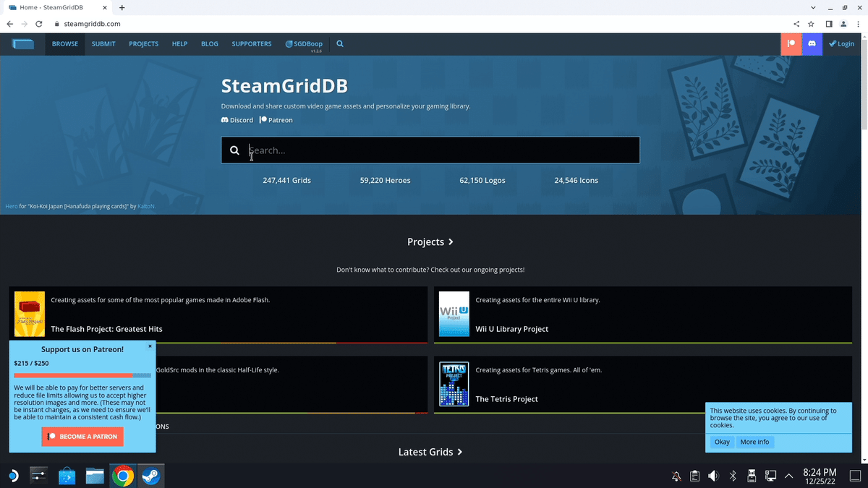Open the display configuration tray icon
This screenshot has width=868, height=488.
point(770,476)
